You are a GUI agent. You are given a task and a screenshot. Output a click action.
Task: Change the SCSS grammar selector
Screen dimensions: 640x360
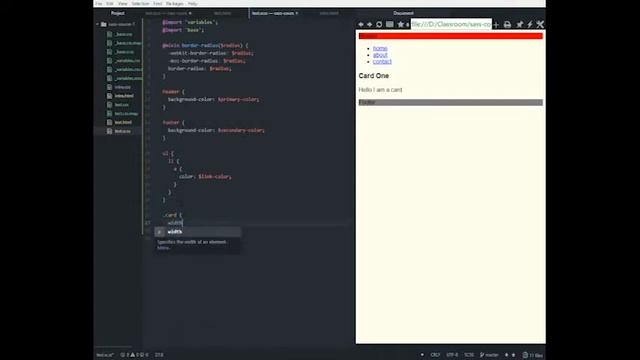[469, 355]
